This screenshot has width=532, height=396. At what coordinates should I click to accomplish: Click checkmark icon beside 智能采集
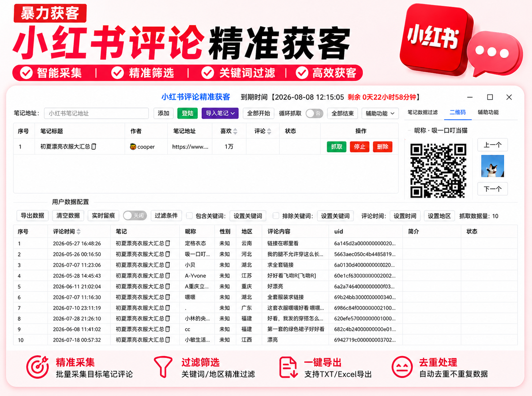point(26,73)
